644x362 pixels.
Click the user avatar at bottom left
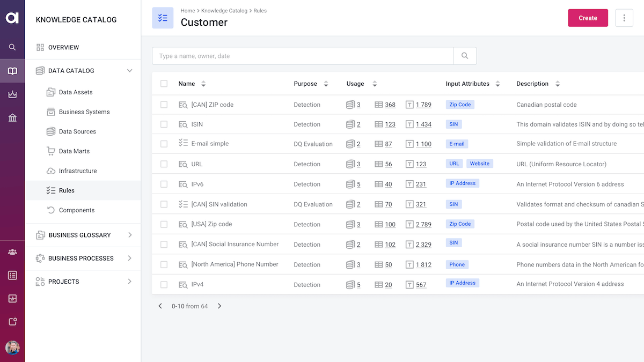click(12, 348)
